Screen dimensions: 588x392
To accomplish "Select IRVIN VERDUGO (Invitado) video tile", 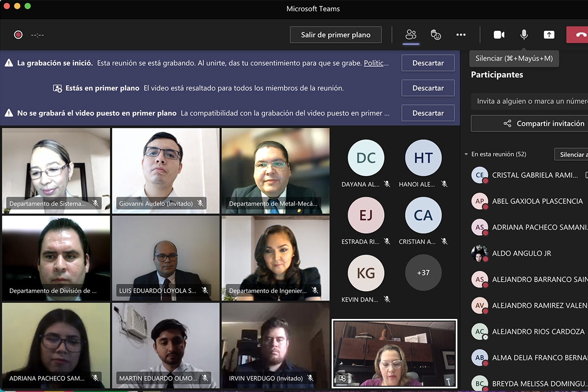I will tap(275, 345).
